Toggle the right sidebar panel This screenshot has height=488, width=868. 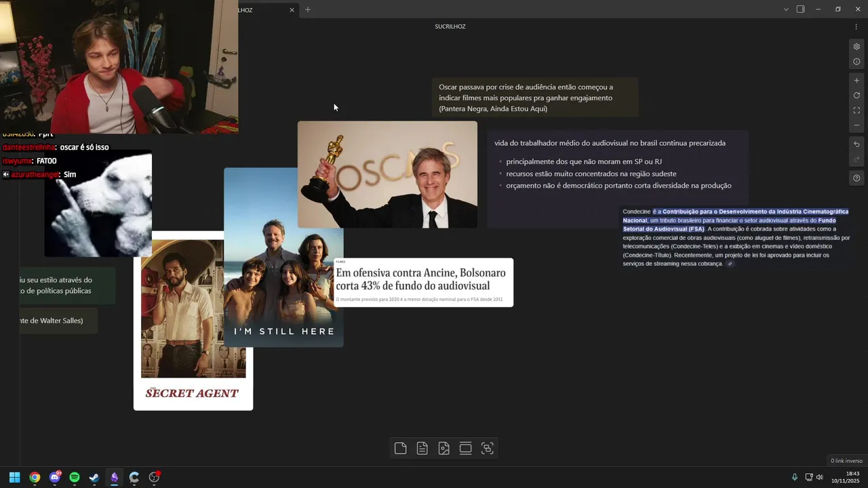pos(800,9)
